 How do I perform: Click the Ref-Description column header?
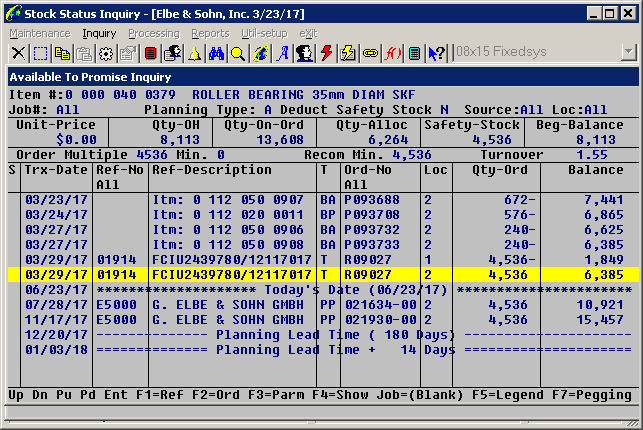pos(212,170)
